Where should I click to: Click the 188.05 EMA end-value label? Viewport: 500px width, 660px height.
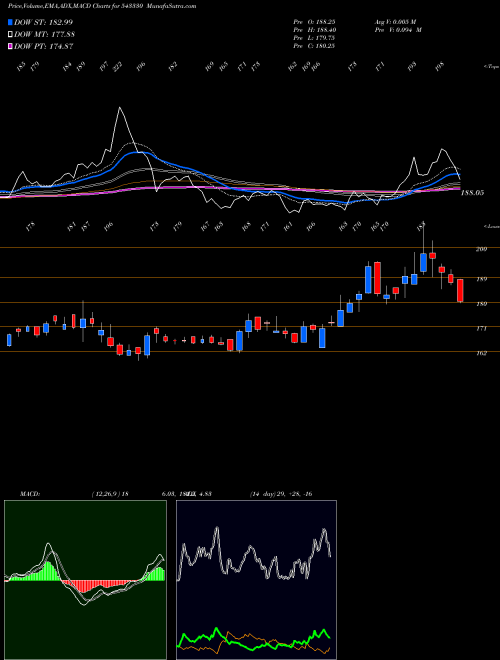(x=472, y=193)
